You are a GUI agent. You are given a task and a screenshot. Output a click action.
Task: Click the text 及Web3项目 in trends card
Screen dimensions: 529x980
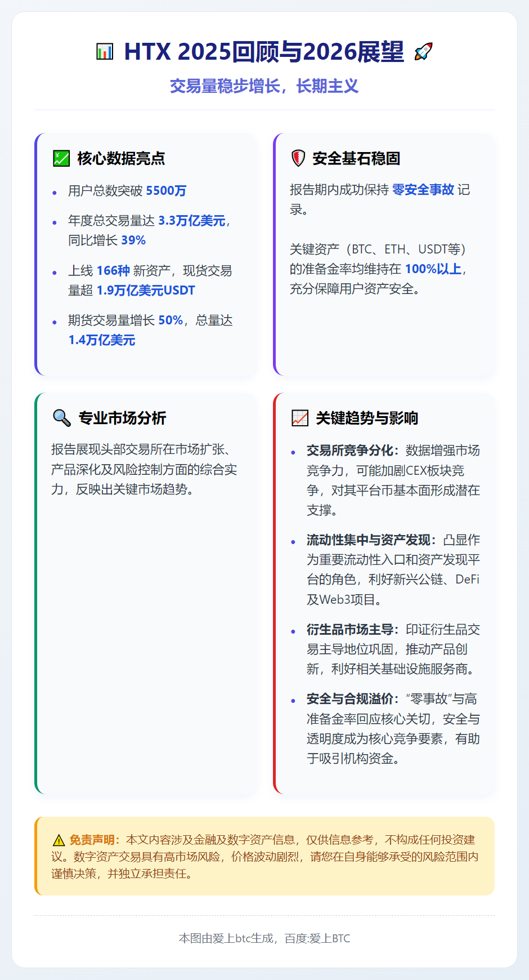pyautogui.click(x=341, y=600)
